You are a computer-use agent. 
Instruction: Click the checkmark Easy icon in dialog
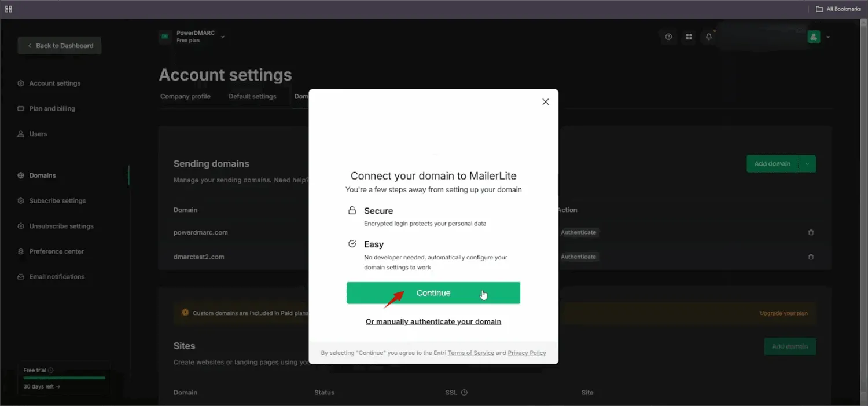click(x=352, y=244)
